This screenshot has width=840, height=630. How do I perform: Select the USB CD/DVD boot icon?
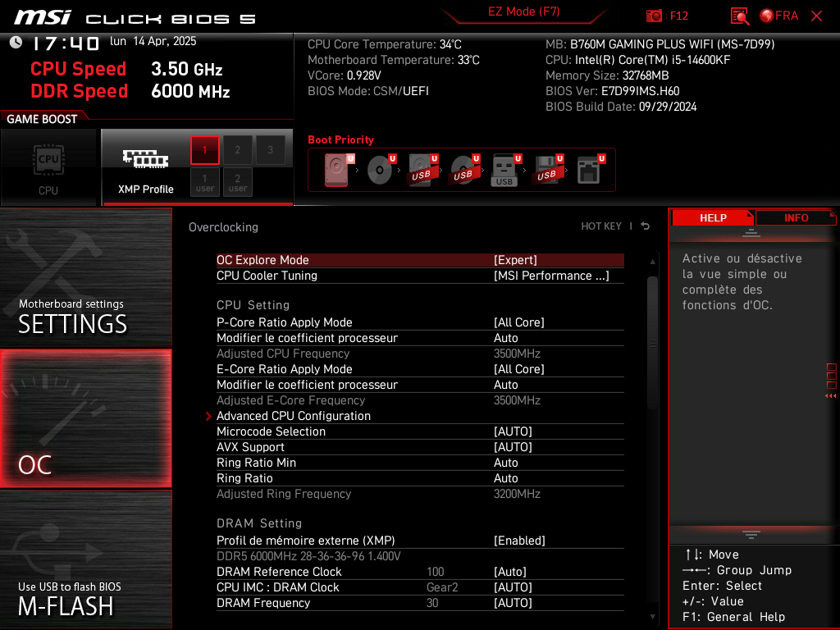pyautogui.click(x=465, y=170)
